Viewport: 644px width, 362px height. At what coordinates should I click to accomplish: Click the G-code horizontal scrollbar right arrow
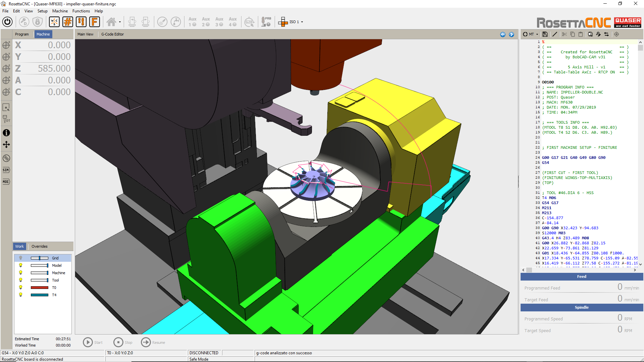pyautogui.click(x=635, y=270)
